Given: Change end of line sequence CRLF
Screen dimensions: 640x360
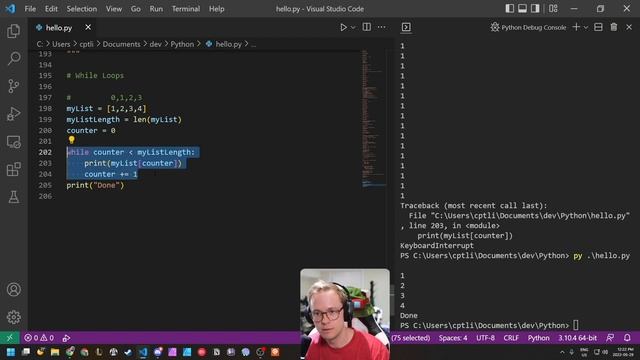Looking at the screenshot, I should point(511,338).
